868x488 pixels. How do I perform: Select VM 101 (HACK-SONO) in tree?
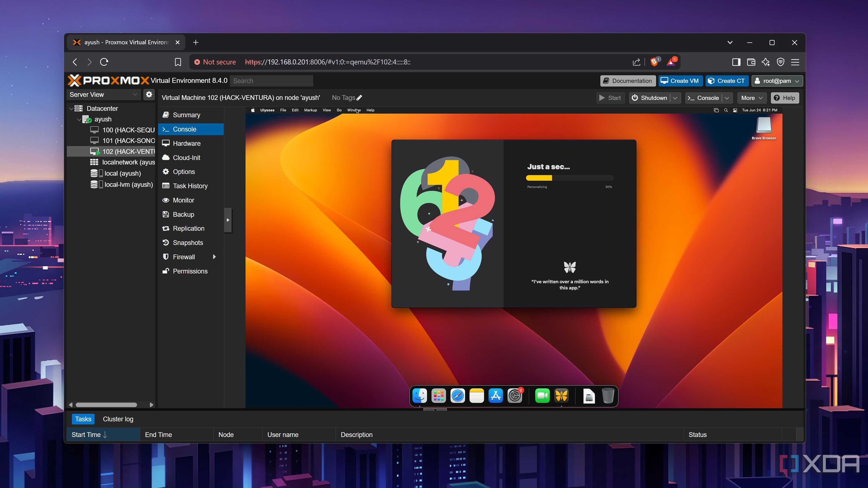coord(123,141)
